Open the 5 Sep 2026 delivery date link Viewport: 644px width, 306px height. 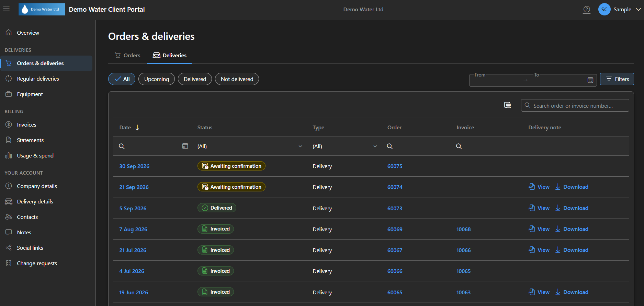coord(133,208)
